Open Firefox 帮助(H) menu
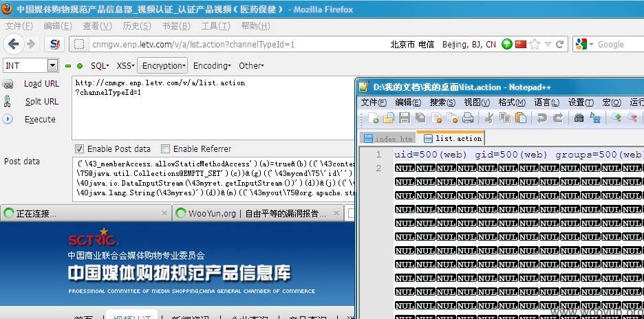Screen dimensions: 644x319 coord(255,26)
